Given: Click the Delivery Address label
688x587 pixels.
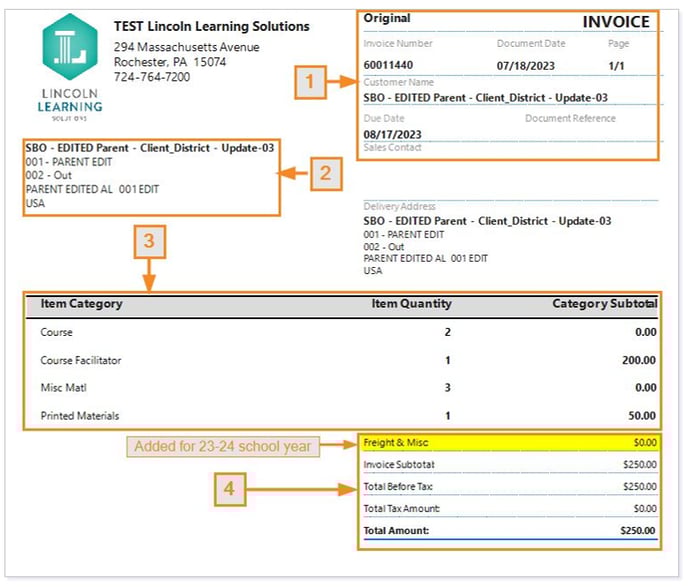Looking at the screenshot, I should tap(399, 206).
